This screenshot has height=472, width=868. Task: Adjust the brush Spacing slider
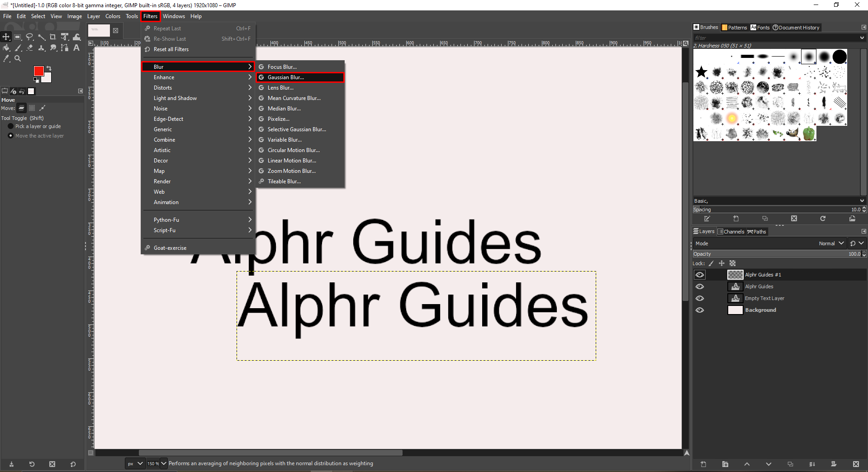click(777, 210)
